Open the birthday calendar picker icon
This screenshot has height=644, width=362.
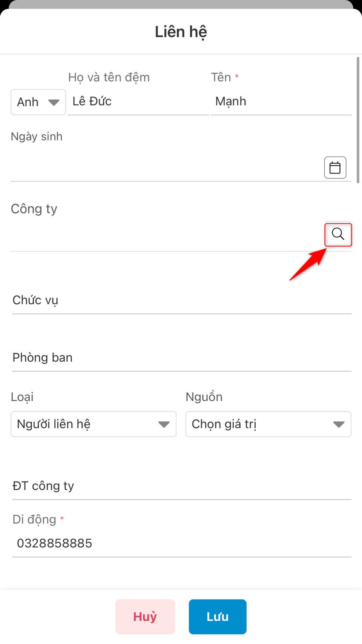[x=335, y=168]
